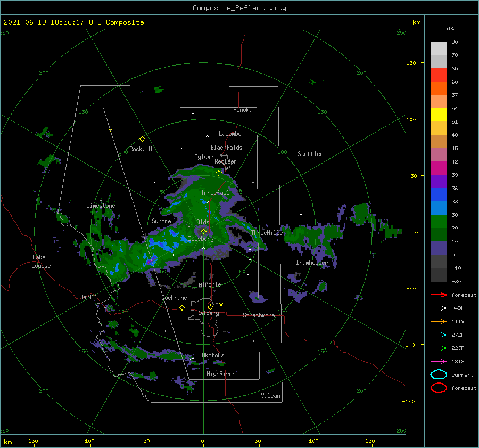Click the Stettler city label
479x448 pixels.
coord(310,154)
